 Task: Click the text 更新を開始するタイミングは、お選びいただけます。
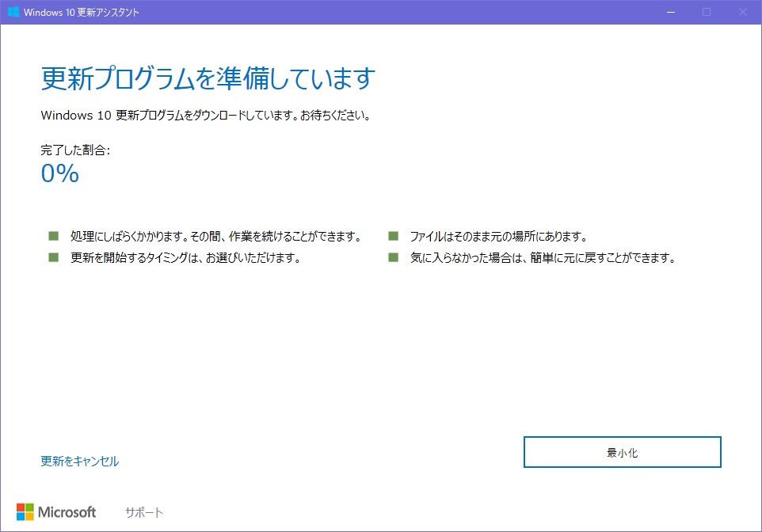185,257
